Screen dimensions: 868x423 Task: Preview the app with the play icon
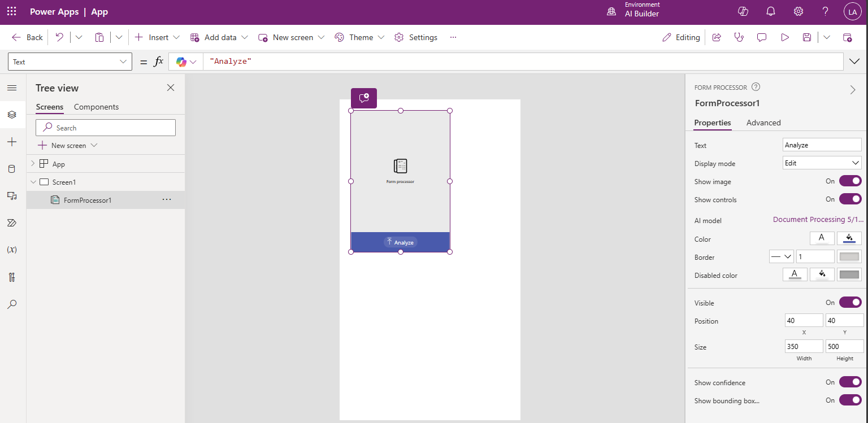[x=785, y=37]
